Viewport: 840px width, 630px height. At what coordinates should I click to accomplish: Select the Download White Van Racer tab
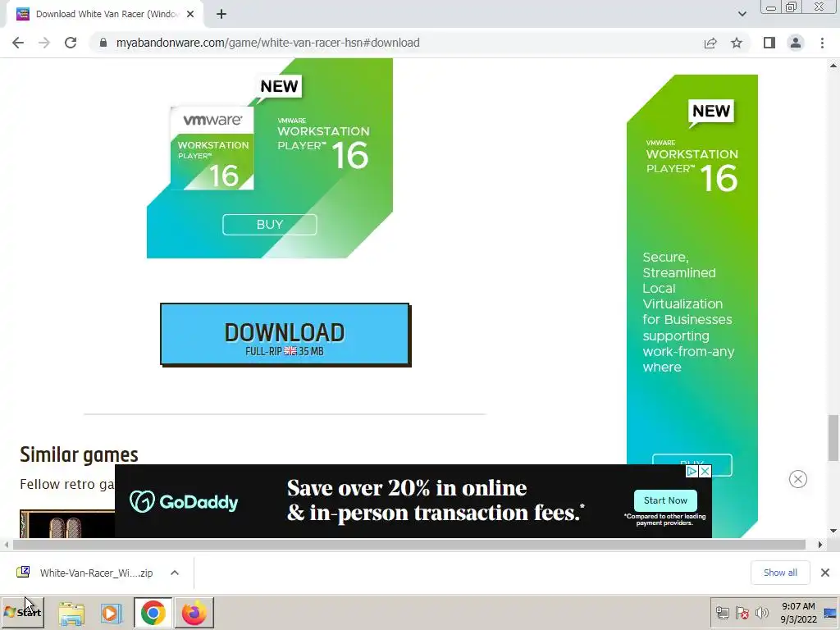click(105, 15)
